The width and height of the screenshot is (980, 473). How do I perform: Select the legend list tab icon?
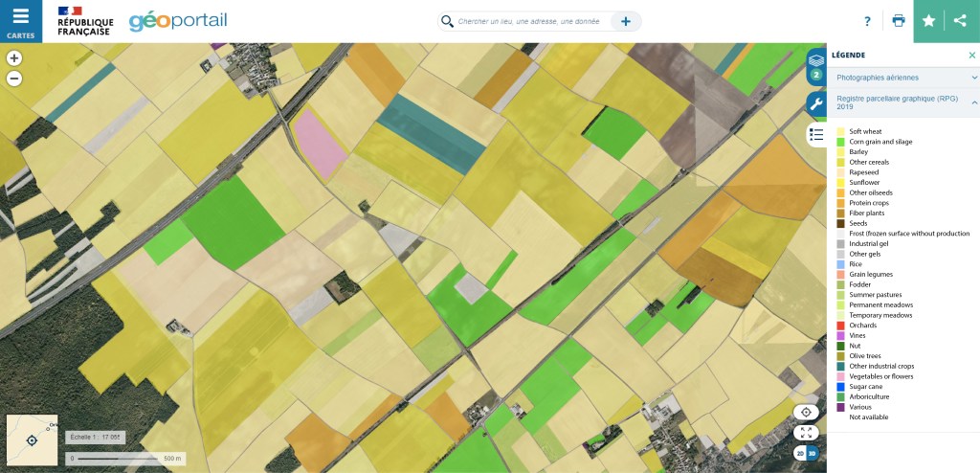click(x=816, y=134)
